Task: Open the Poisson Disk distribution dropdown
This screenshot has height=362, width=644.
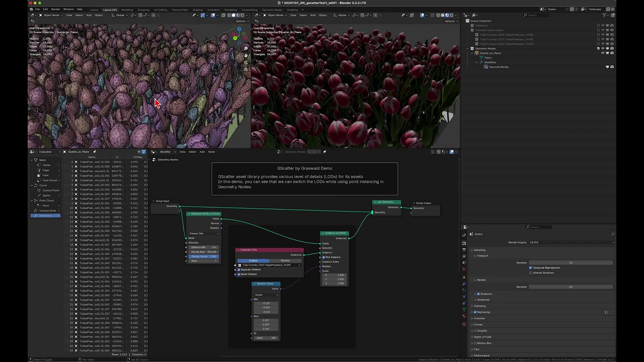Action: coord(204,233)
